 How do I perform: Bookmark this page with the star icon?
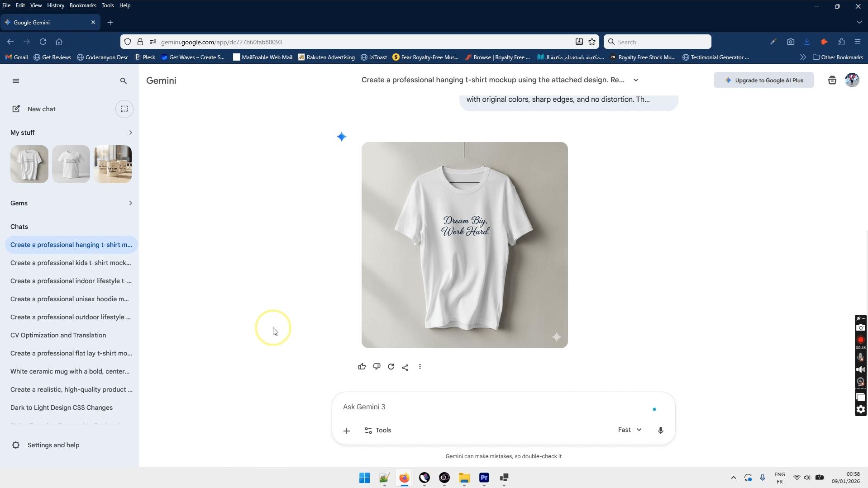[x=592, y=42]
